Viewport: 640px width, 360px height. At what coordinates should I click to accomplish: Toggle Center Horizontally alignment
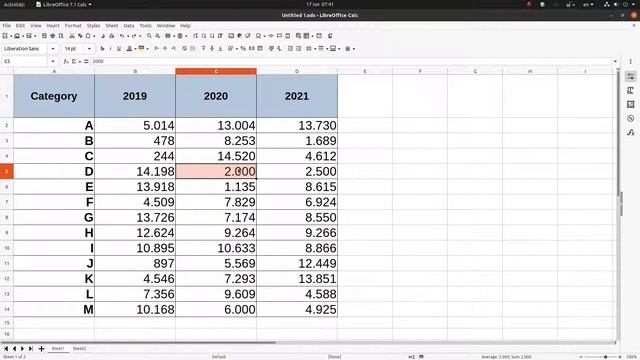(x=165, y=49)
